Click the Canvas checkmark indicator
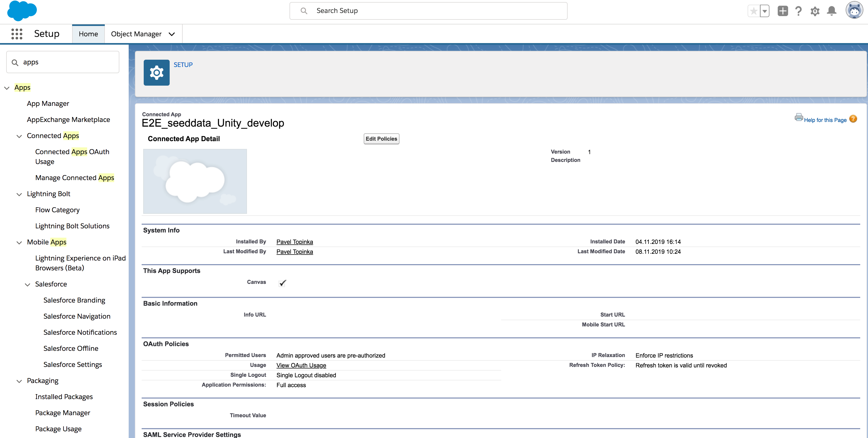 pos(282,283)
